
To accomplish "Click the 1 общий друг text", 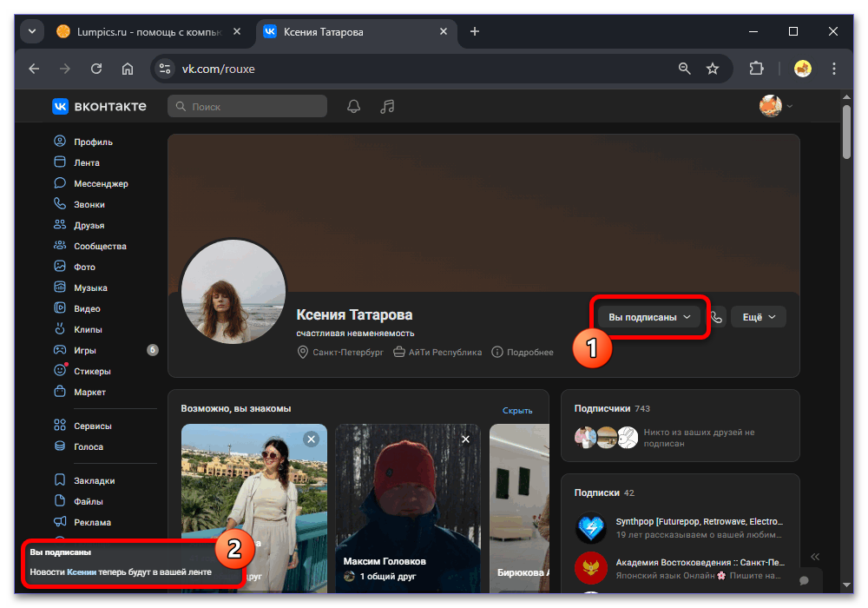I will (x=387, y=577).
